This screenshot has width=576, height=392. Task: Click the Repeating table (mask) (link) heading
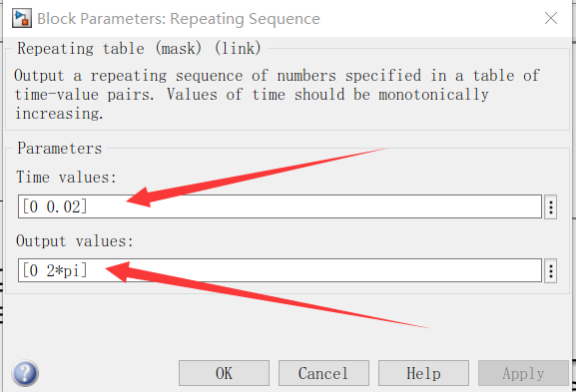click(139, 49)
